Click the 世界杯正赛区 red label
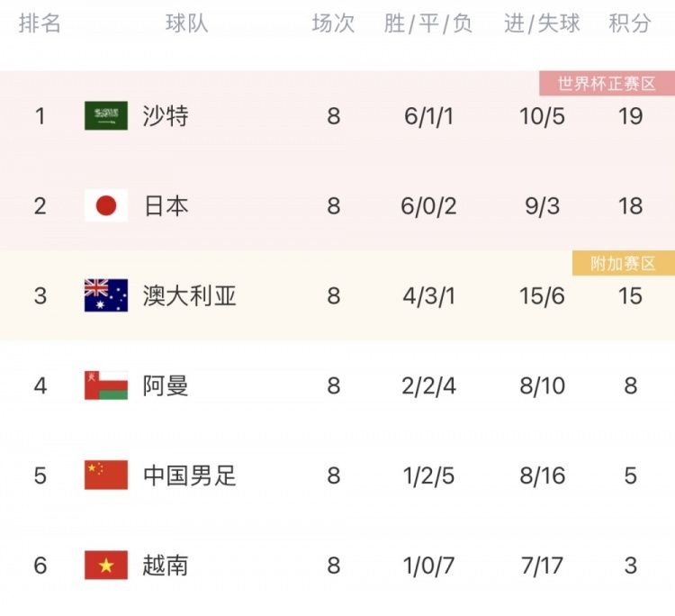 (607, 85)
